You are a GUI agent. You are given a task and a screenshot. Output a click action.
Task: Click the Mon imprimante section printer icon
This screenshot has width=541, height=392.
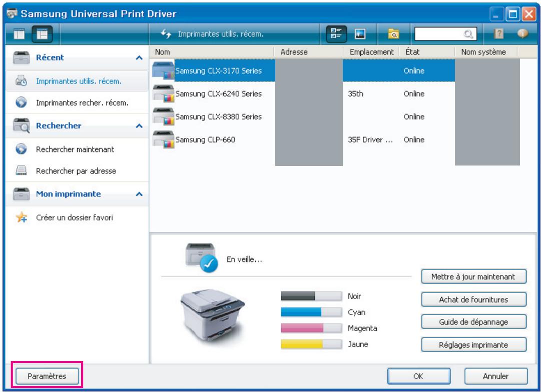(22, 194)
